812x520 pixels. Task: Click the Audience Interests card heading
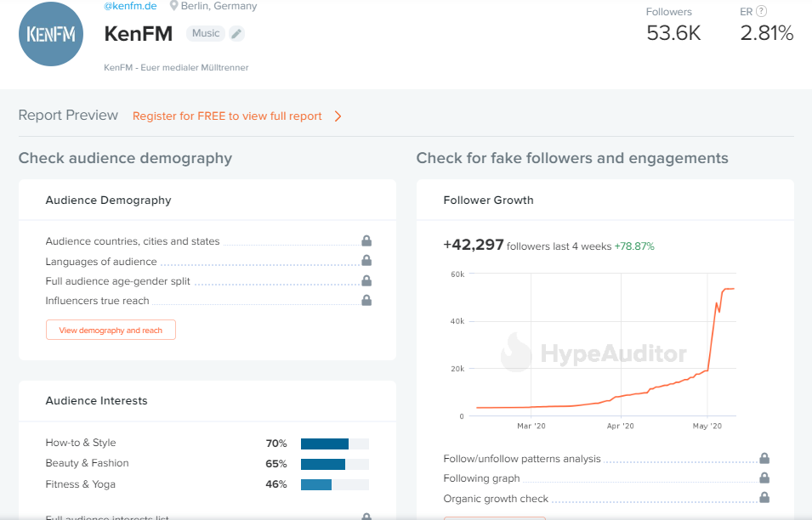pyautogui.click(x=96, y=400)
